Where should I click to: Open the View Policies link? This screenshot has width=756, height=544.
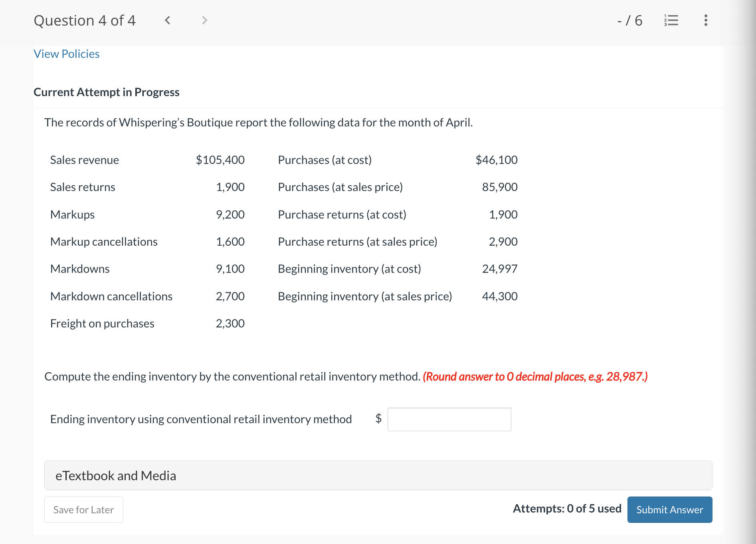point(66,53)
